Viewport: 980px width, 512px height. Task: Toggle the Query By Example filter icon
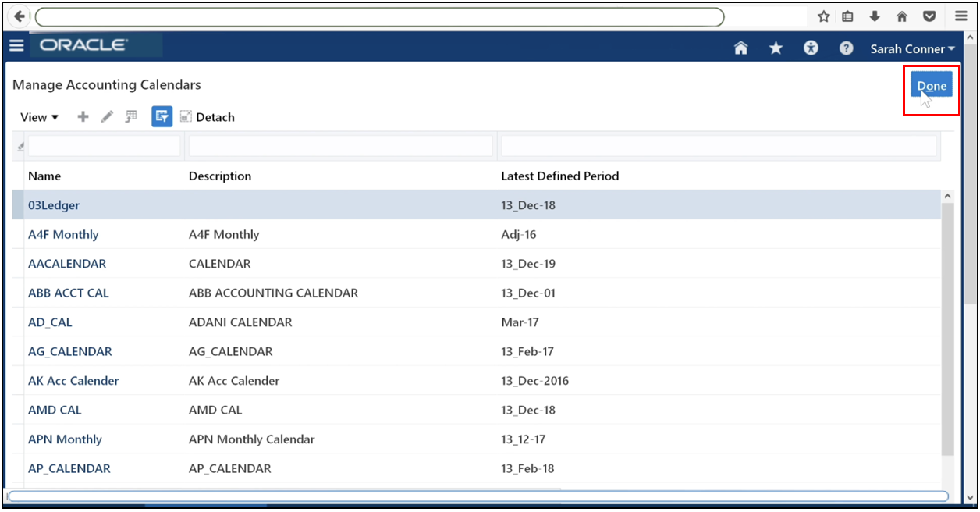point(162,116)
